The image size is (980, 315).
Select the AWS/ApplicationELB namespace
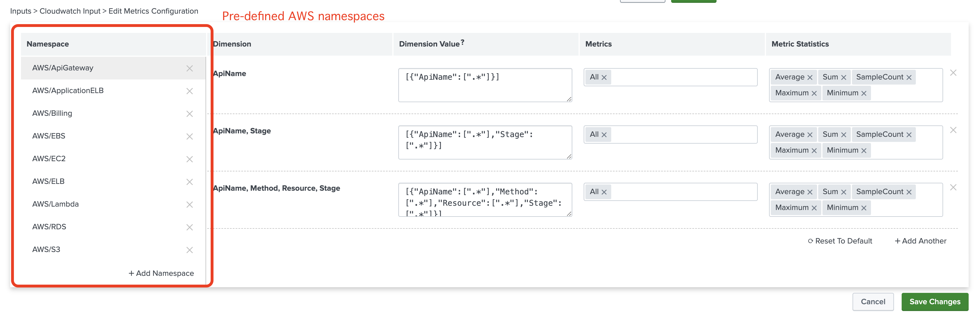coord(68,91)
